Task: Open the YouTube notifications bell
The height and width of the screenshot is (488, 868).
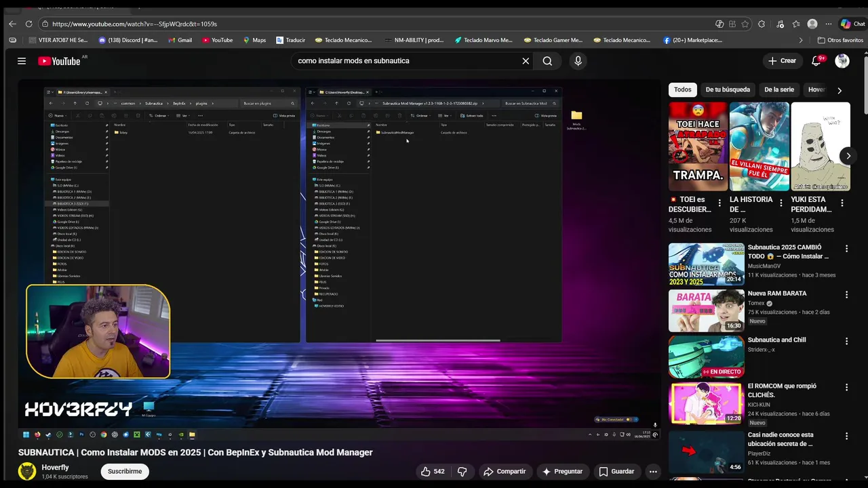Action: click(x=816, y=61)
